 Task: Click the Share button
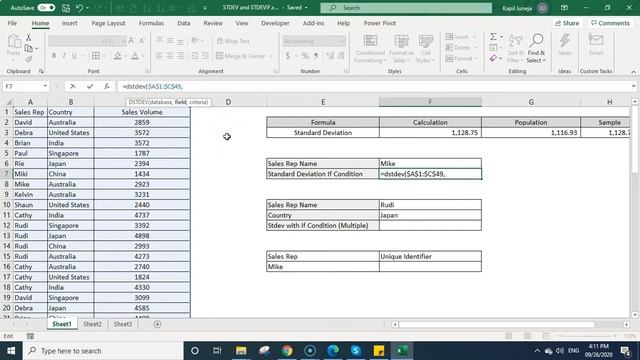click(567, 23)
